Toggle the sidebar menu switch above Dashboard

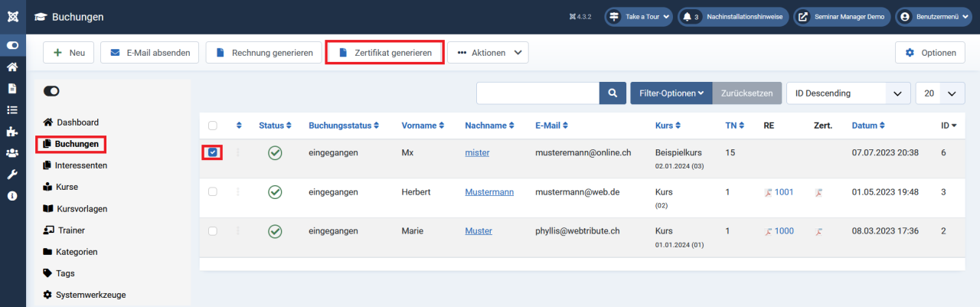coord(52,91)
